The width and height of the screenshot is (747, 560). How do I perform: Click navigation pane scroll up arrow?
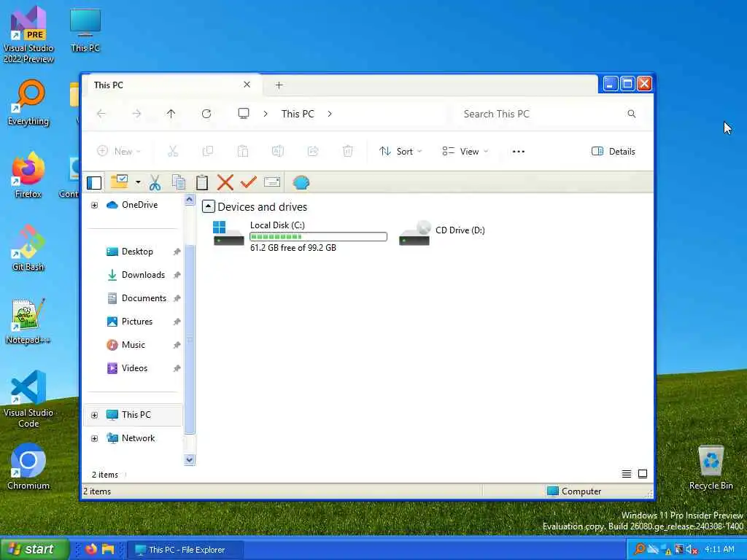[189, 200]
